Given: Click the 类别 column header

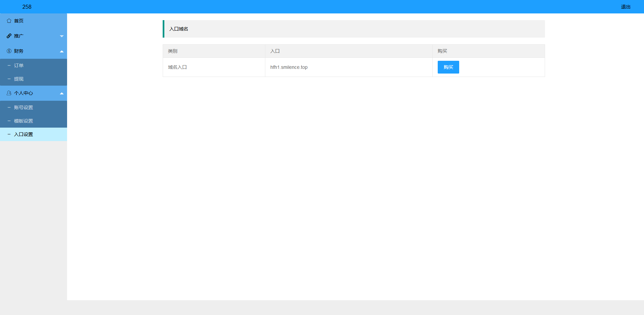Looking at the screenshot, I should point(173,51).
